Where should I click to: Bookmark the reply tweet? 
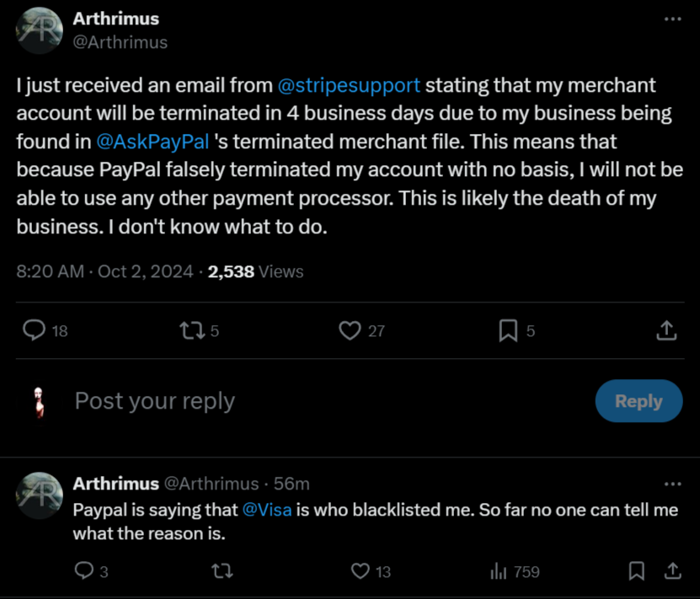click(637, 572)
